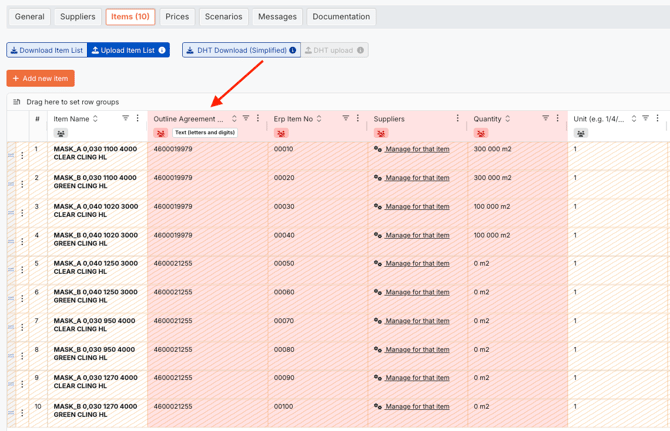Open the Scenarios tab
The width and height of the screenshot is (670, 431).
tap(223, 17)
